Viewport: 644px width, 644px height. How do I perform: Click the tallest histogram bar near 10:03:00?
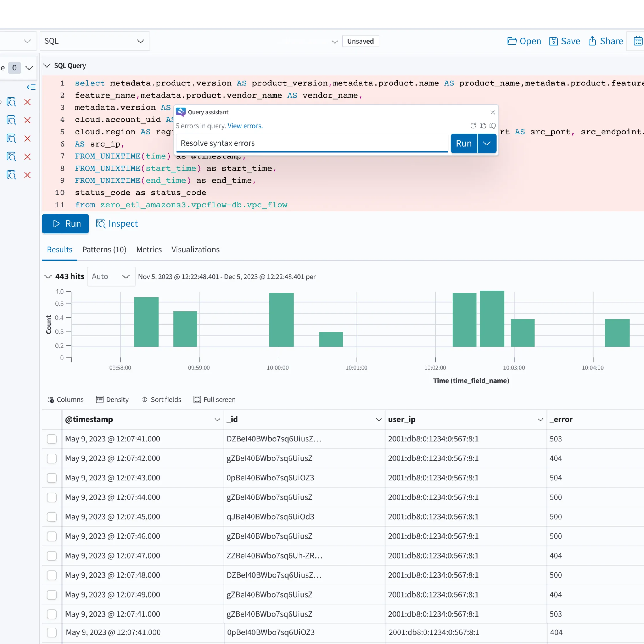tap(492, 318)
